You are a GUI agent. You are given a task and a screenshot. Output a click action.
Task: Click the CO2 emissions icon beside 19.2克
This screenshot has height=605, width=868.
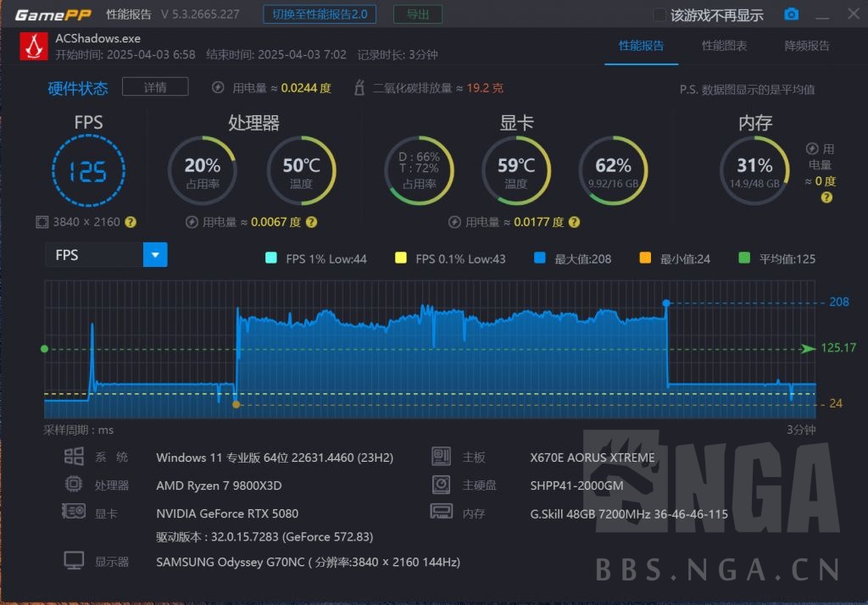[360, 87]
